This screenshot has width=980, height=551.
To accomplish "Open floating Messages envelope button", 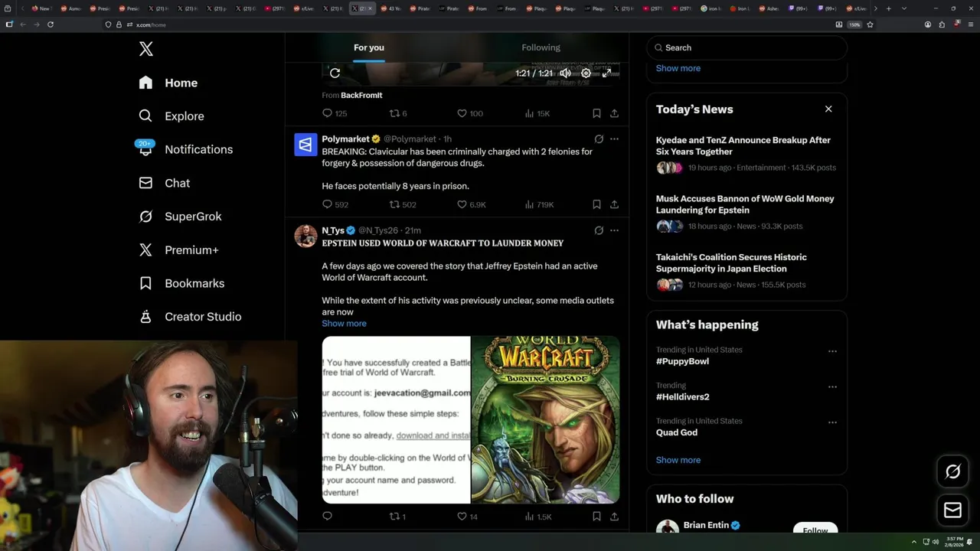I will (x=952, y=510).
